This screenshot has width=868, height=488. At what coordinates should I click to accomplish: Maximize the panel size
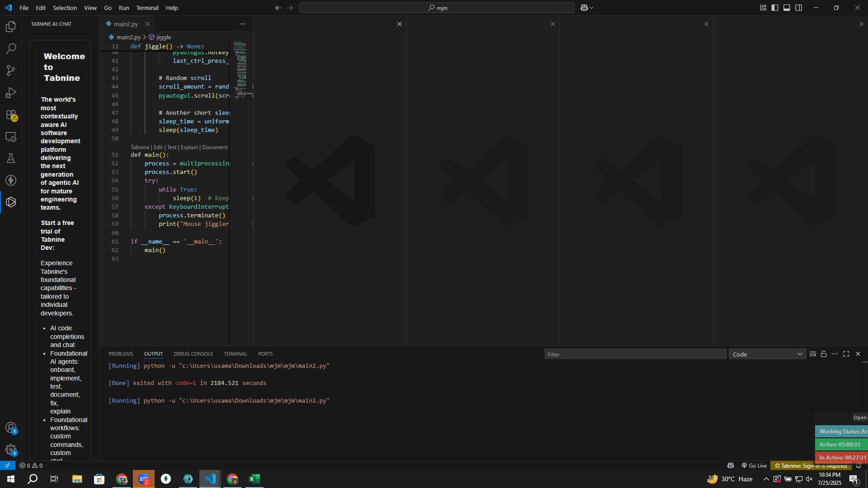coord(846,354)
